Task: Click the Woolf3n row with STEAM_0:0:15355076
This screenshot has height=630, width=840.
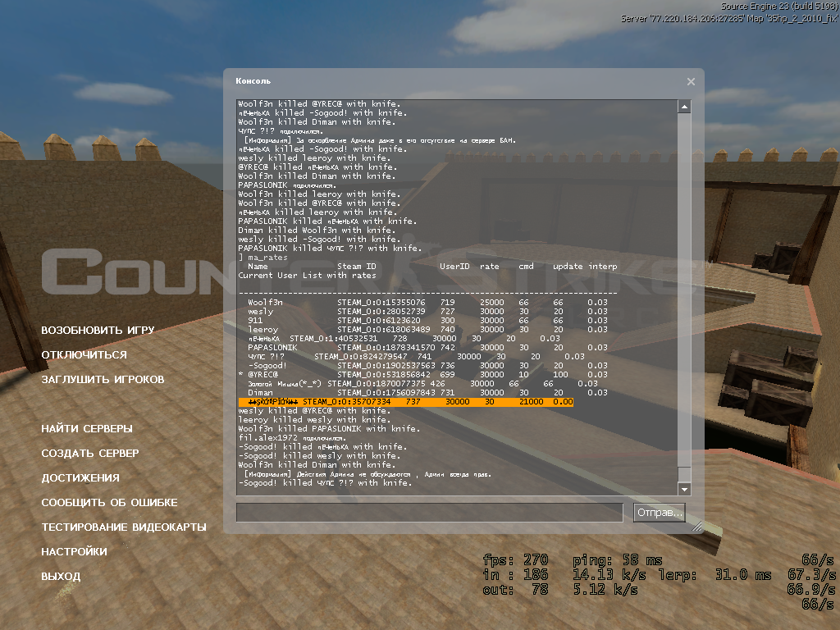Action: pos(427,302)
